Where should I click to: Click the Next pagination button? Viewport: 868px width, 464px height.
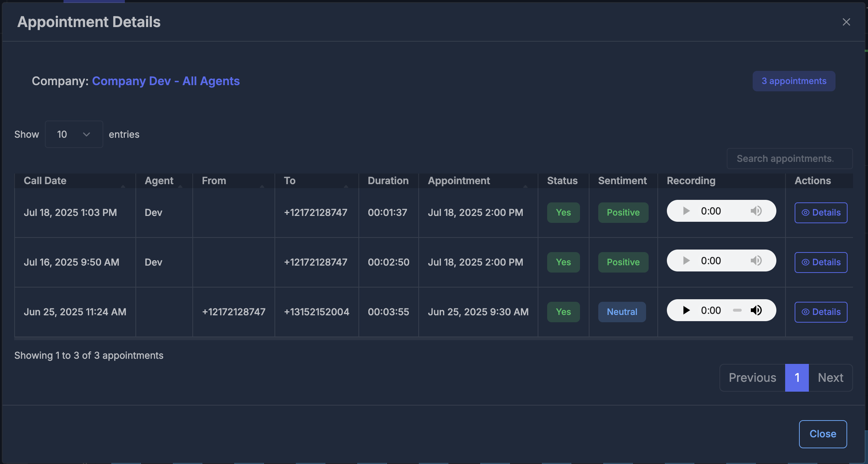830,378
